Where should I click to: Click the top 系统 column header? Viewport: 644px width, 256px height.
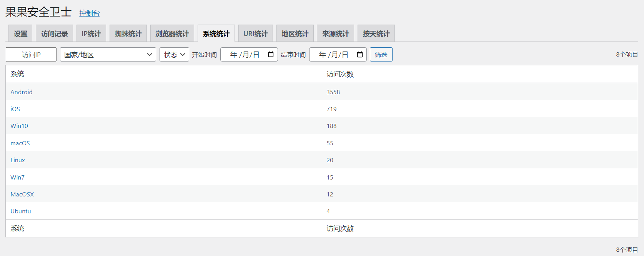(x=17, y=74)
